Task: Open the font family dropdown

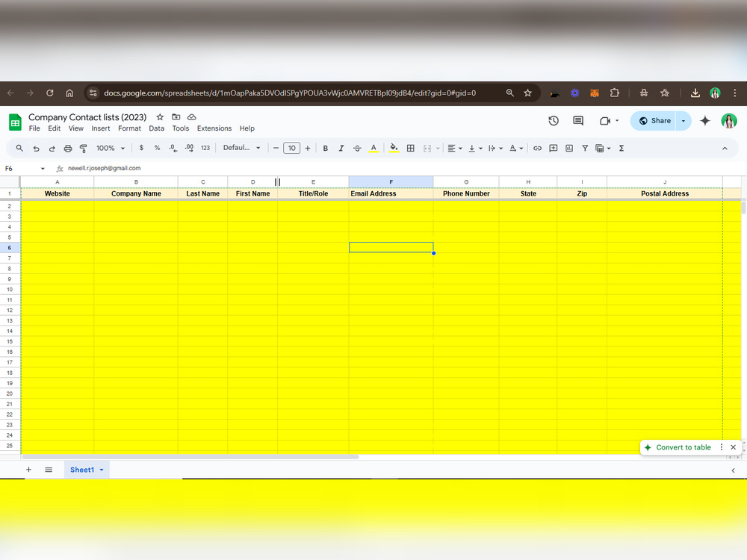Action: [x=241, y=148]
